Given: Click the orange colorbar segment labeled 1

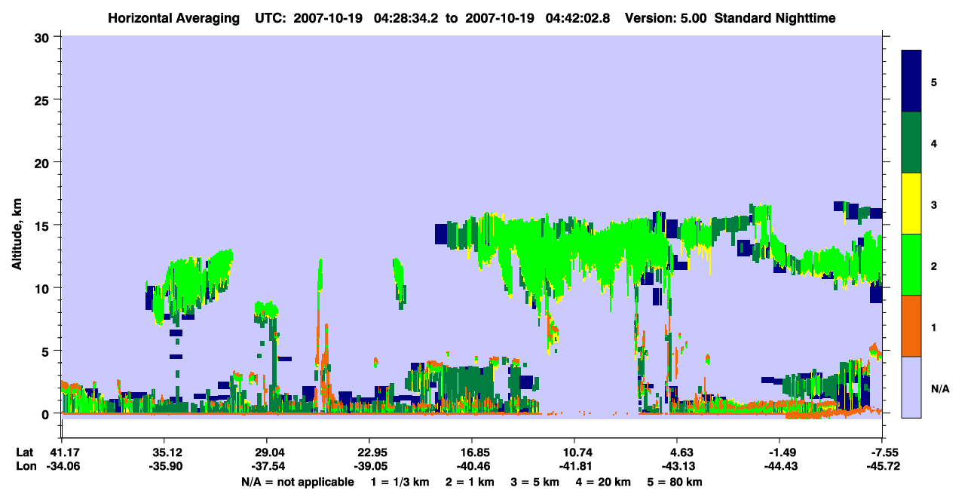Looking at the screenshot, I should [x=911, y=326].
